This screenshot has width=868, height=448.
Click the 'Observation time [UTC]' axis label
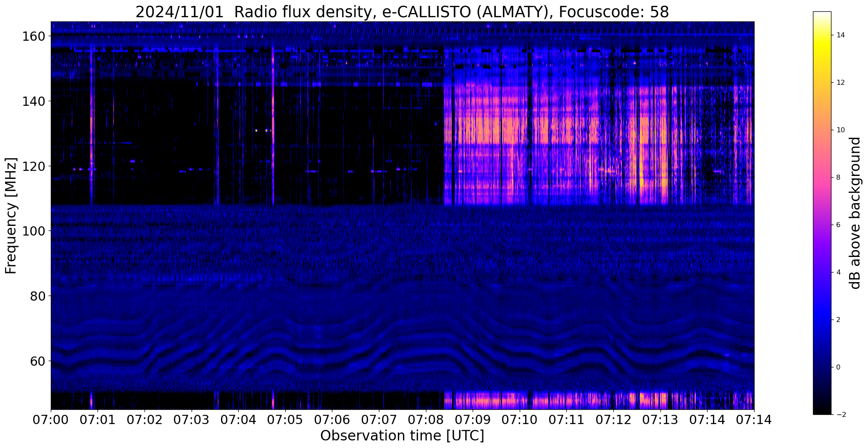coord(402,436)
